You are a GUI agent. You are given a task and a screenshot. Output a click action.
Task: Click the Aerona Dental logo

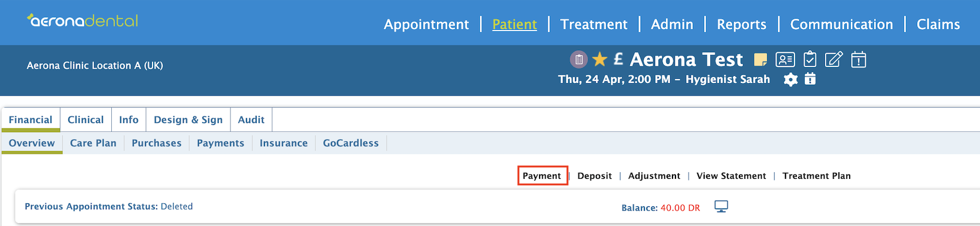click(x=83, y=21)
